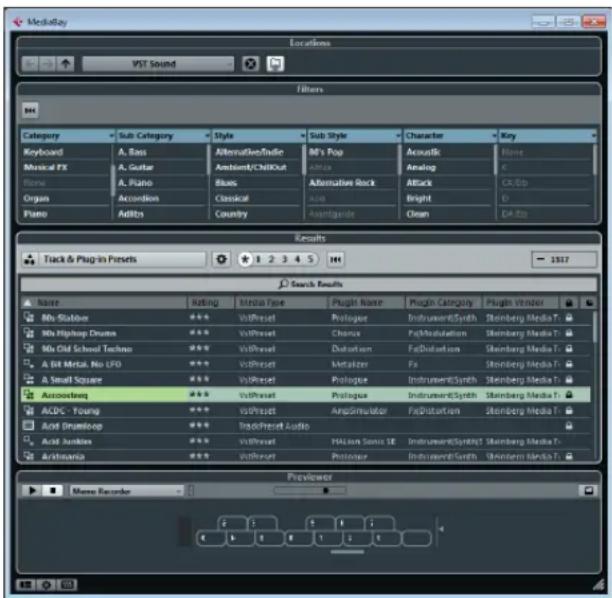Viewport: 612px width, 598px height.
Task: Click the ACDC - Young preset icon
Action: [29, 410]
